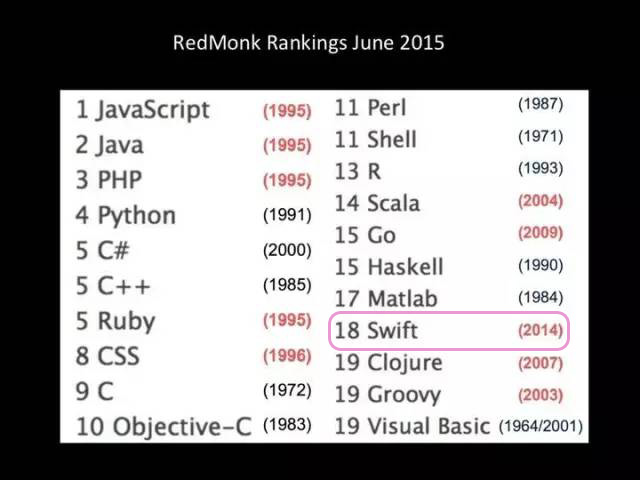Click the (1964/2001) year beside Visual Basic
The image size is (640, 480).
coord(541,426)
